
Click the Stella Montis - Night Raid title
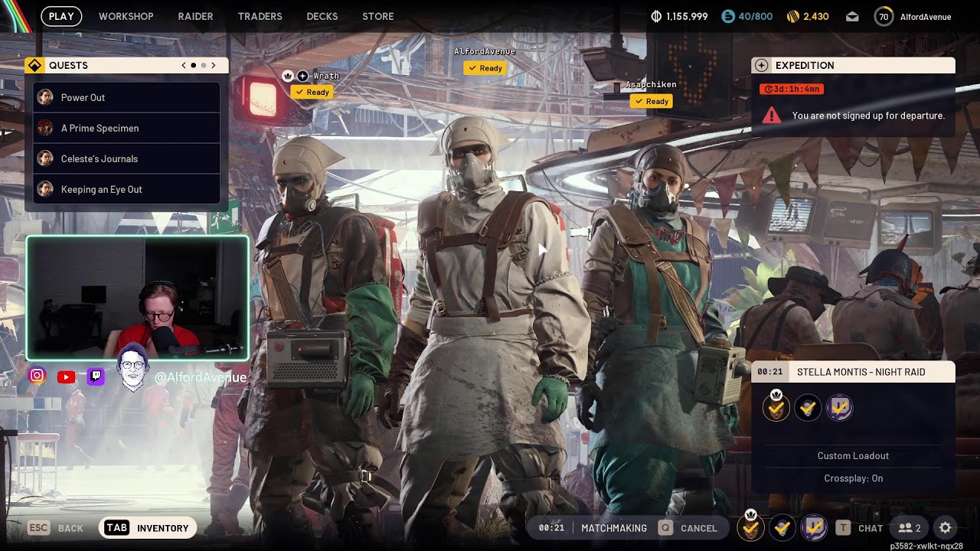861,372
